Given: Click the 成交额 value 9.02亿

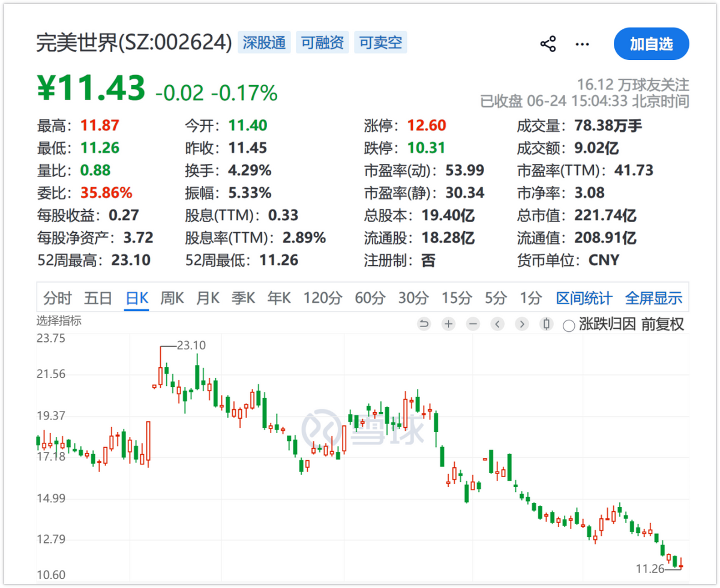Looking at the screenshot, I should 597,148.
